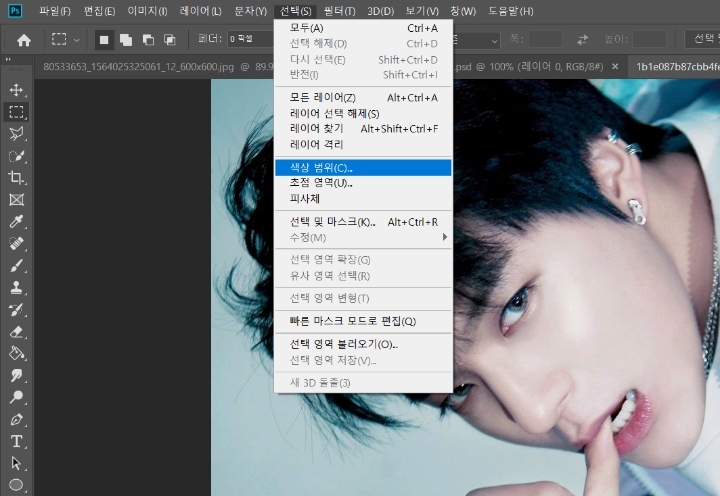This screenshot has height=496, width=720.
Task: Enable New Selection mode
Action: pos(104,40)
